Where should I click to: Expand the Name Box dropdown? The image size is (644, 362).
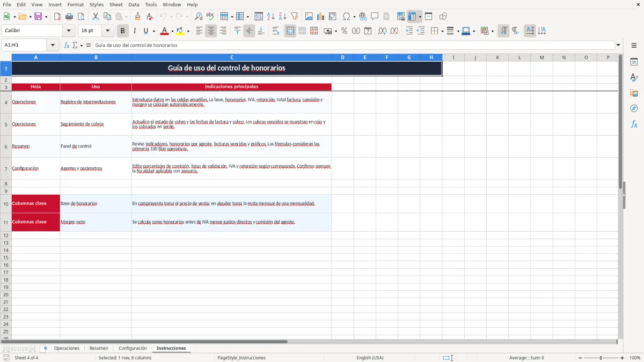(53, 45)
